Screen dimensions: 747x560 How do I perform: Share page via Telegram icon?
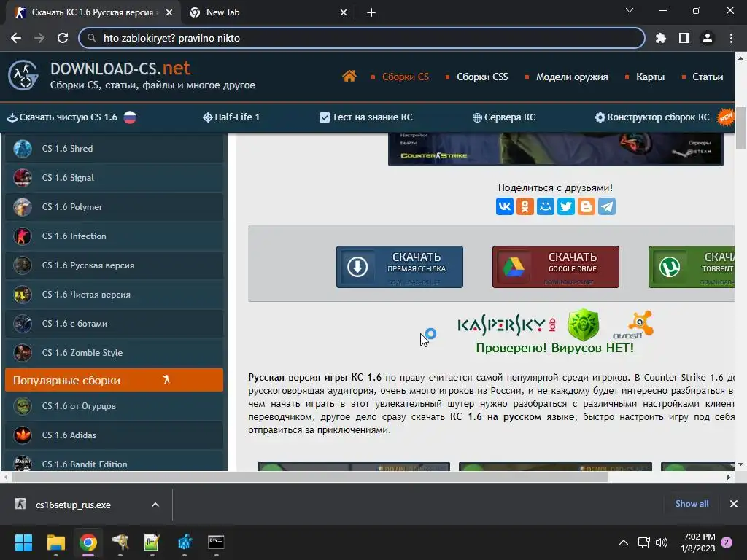[x=607, y=206]
